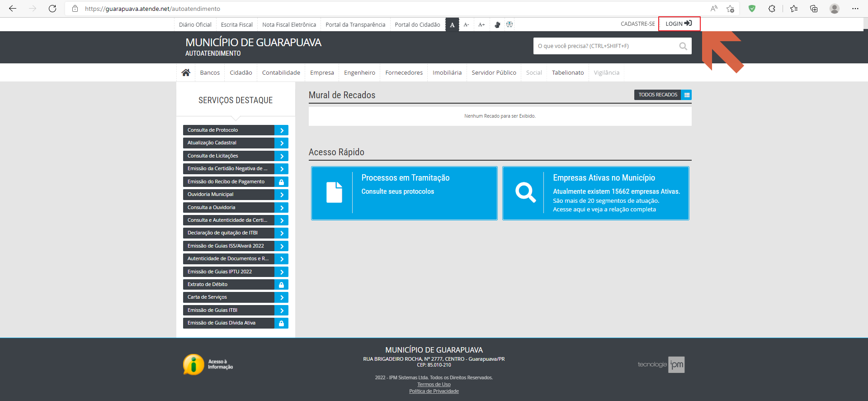
Task: Open the Fornecedores menu
Action: [x=404, y=72]
